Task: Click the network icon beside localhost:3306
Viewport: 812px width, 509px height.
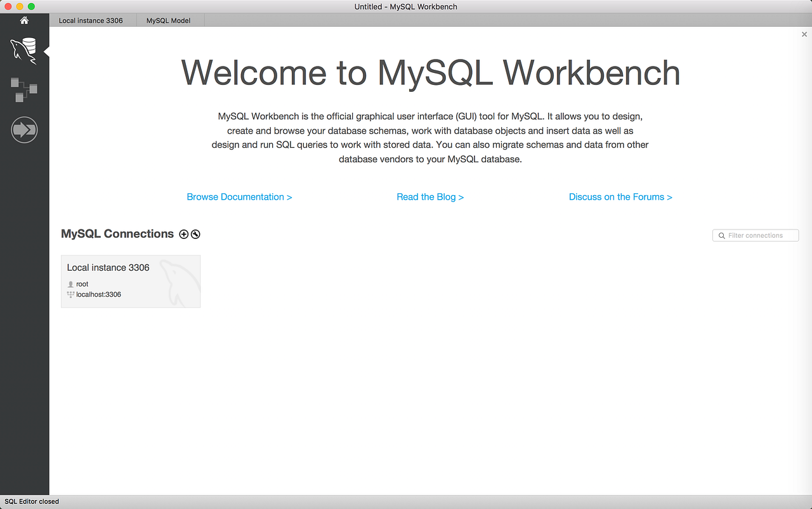Action: [72, 294]
